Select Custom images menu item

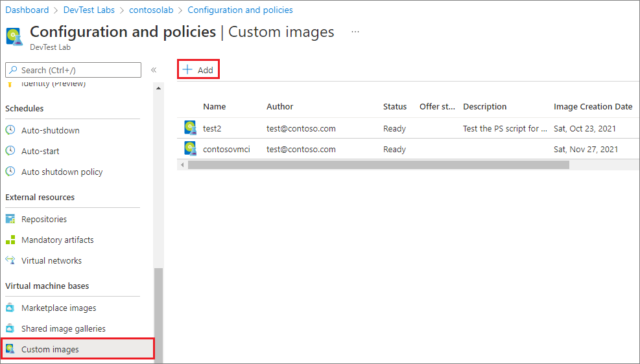pos(77,349)
